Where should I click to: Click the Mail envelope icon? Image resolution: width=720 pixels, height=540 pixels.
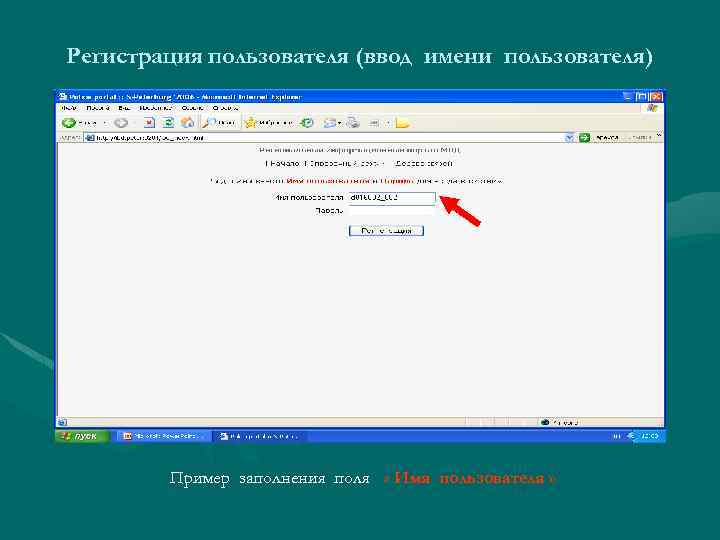click(329, 123)
